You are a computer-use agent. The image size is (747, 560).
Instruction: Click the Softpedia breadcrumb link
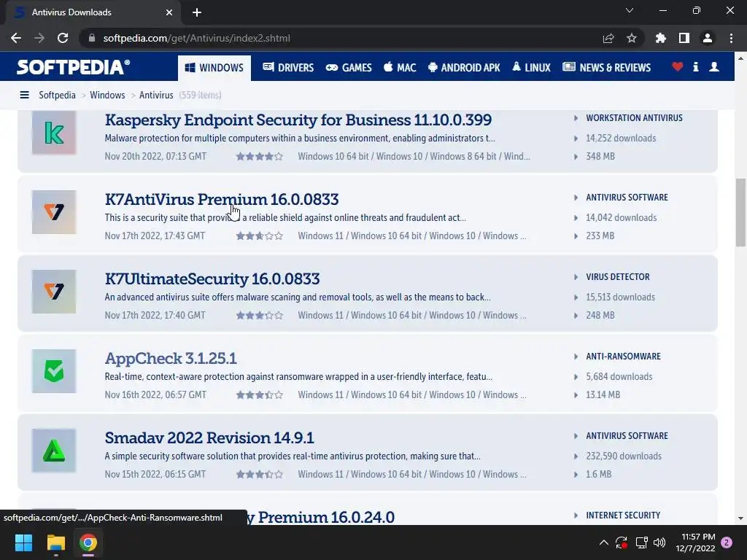tap(57, 96)
